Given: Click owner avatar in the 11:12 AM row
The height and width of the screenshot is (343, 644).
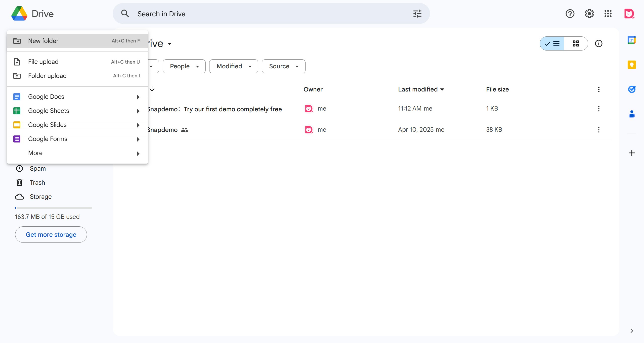Looking at the screenshot, I should click(309, 109).
